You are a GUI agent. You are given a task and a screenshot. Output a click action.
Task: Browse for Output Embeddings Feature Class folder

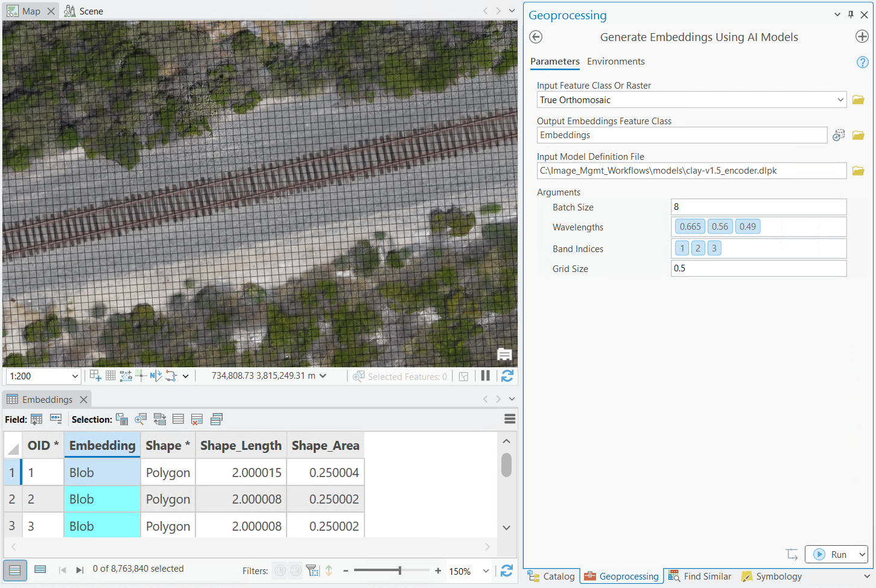pos(859,135)
